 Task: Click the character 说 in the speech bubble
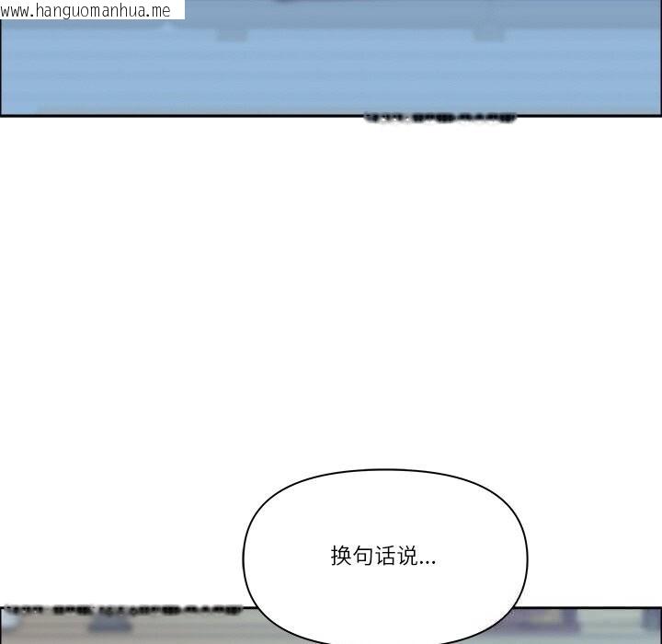pos(407,556)
